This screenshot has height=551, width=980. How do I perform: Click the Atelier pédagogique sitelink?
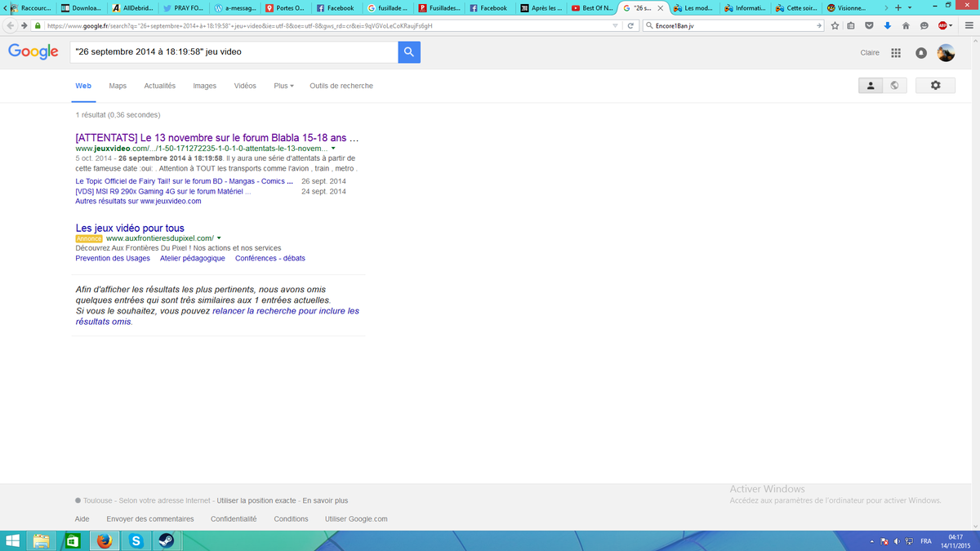pyautogui.click(x=193, y=258)
